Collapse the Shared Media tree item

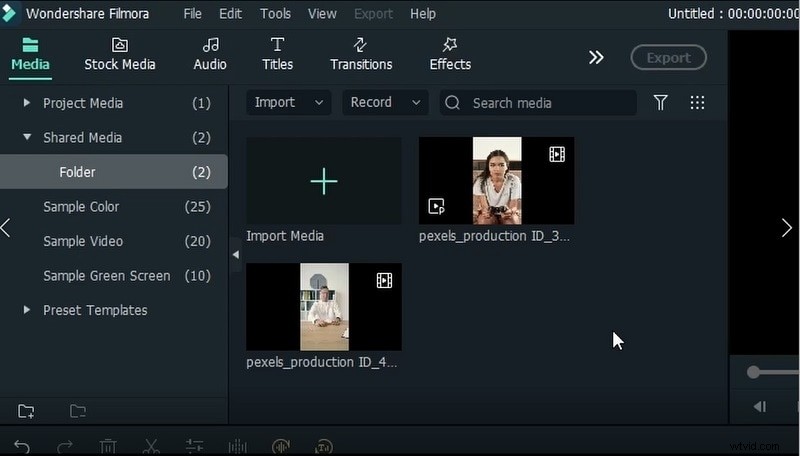[27, 138]
